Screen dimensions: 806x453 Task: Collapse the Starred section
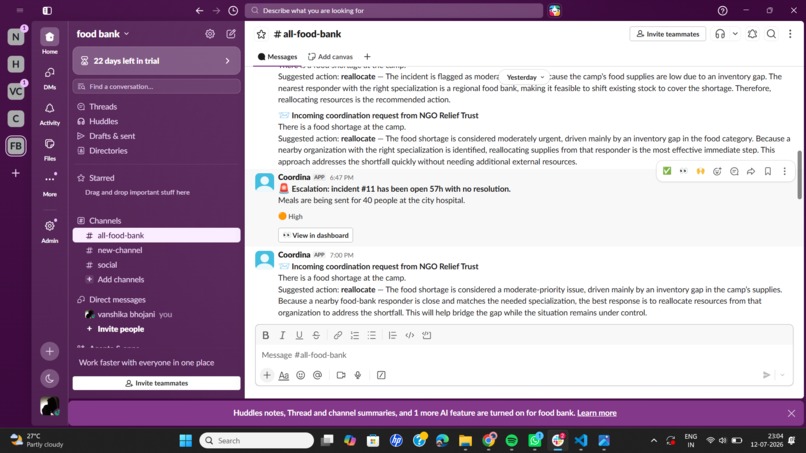(x=101, y=178)
